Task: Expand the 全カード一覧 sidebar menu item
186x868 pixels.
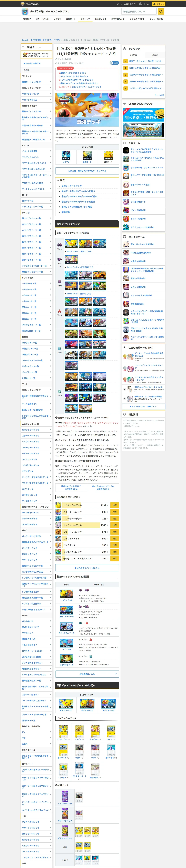Action: (x=37, y=201)
